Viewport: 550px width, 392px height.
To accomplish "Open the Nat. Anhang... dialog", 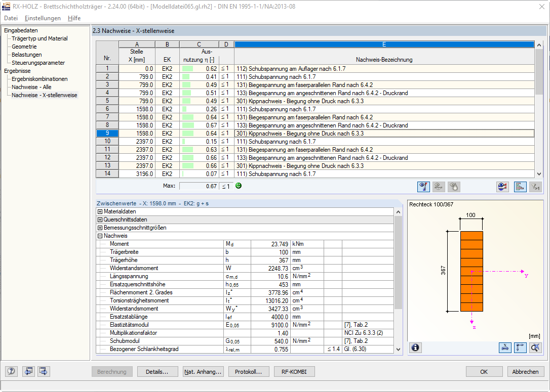I will tap(203, 372).
